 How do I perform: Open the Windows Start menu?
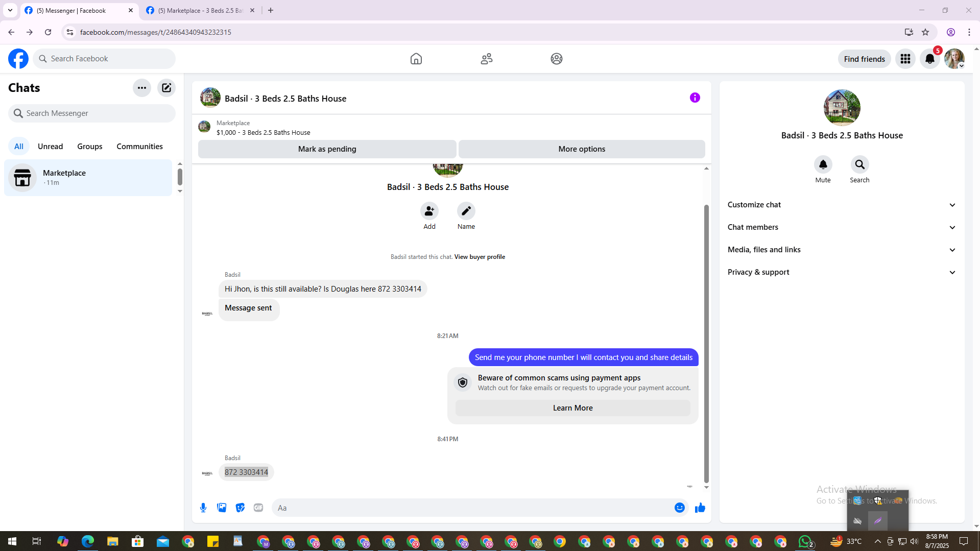12,541
